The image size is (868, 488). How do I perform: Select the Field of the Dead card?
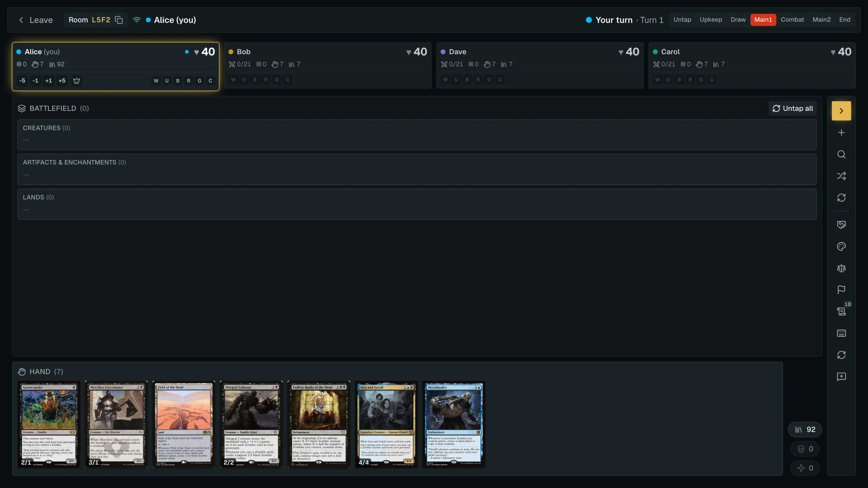184,424
